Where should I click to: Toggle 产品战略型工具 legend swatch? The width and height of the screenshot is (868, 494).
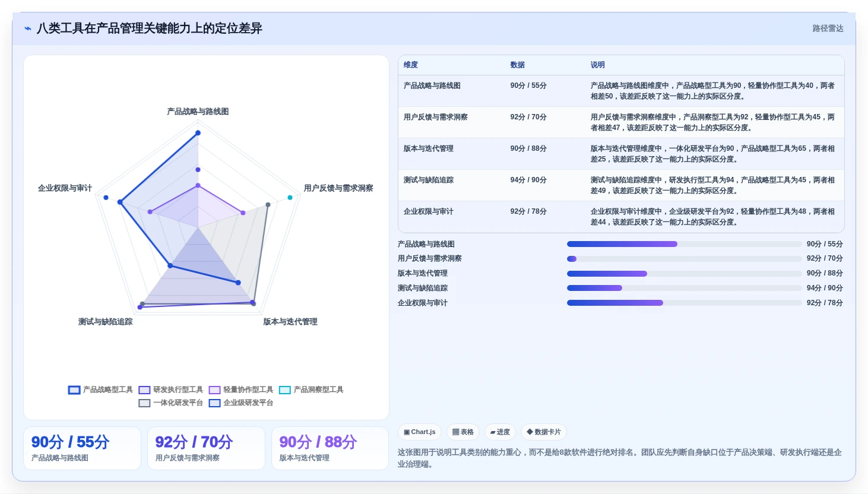point(74,390)
